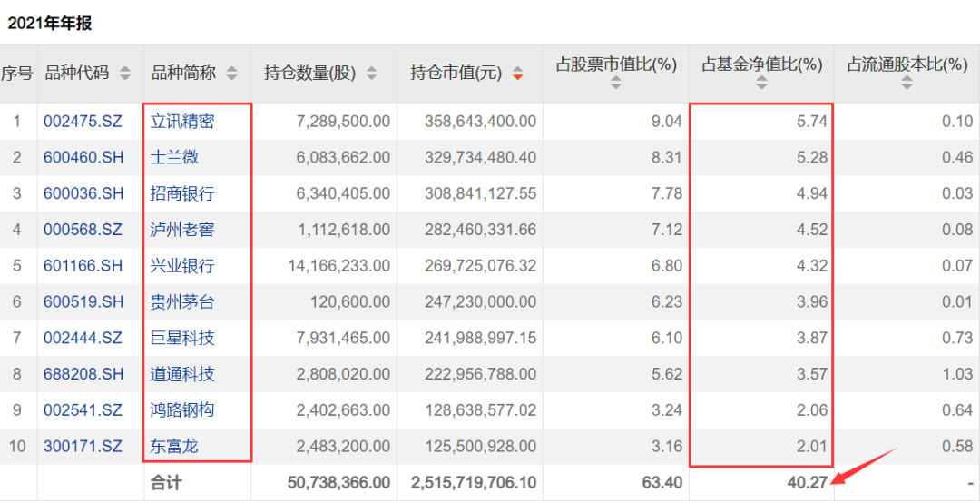Open 道通科技 stock page
Screen dimensions: 980x503
(x=182, y=375)
